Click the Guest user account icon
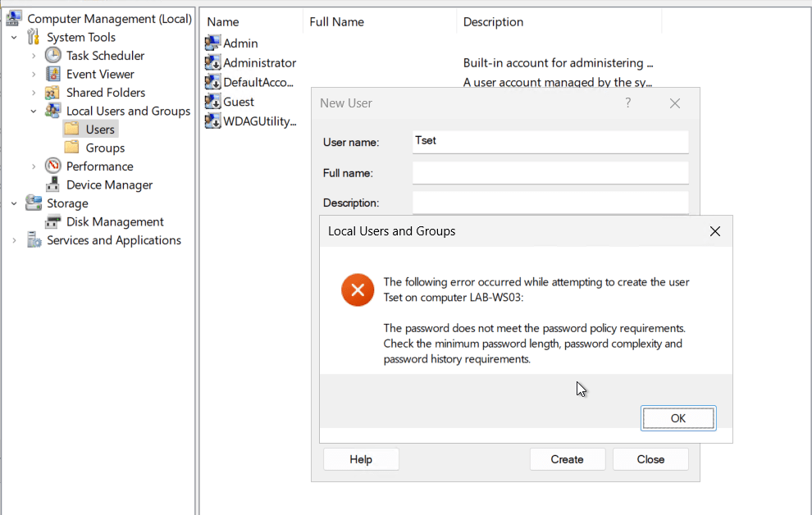This screenshot has width=812, height=515. pos(212,102)
